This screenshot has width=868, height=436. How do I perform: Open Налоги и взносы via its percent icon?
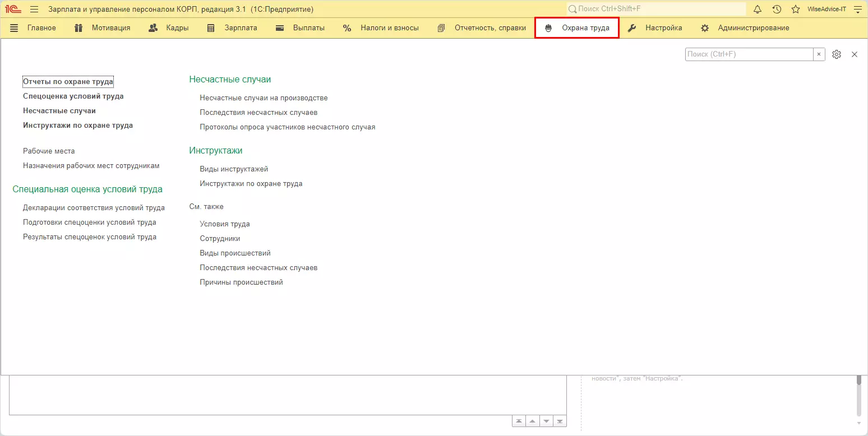point(347,28)
